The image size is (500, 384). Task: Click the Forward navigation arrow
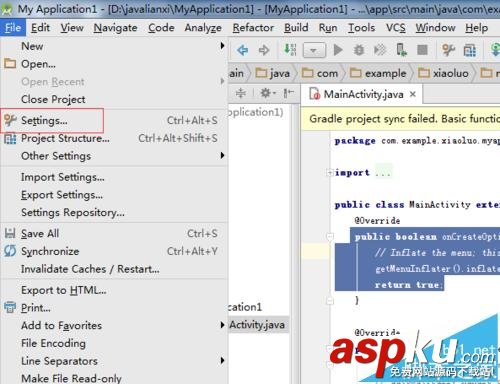[264, 50]
